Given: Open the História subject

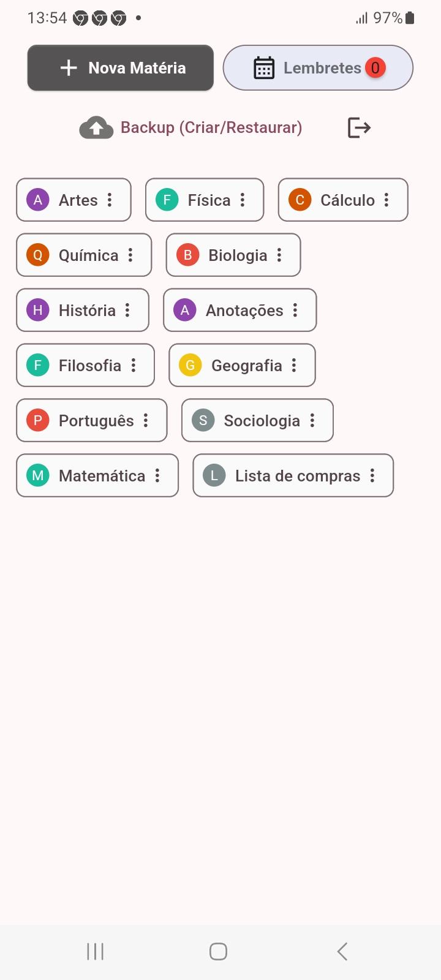Looking at the screenshot, I should tap(86, 311).
